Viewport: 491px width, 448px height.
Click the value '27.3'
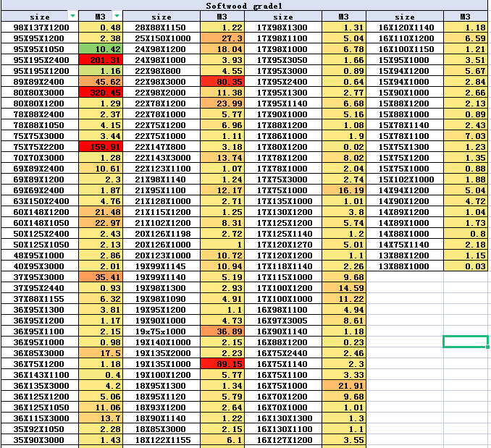[x=222, y=38]
